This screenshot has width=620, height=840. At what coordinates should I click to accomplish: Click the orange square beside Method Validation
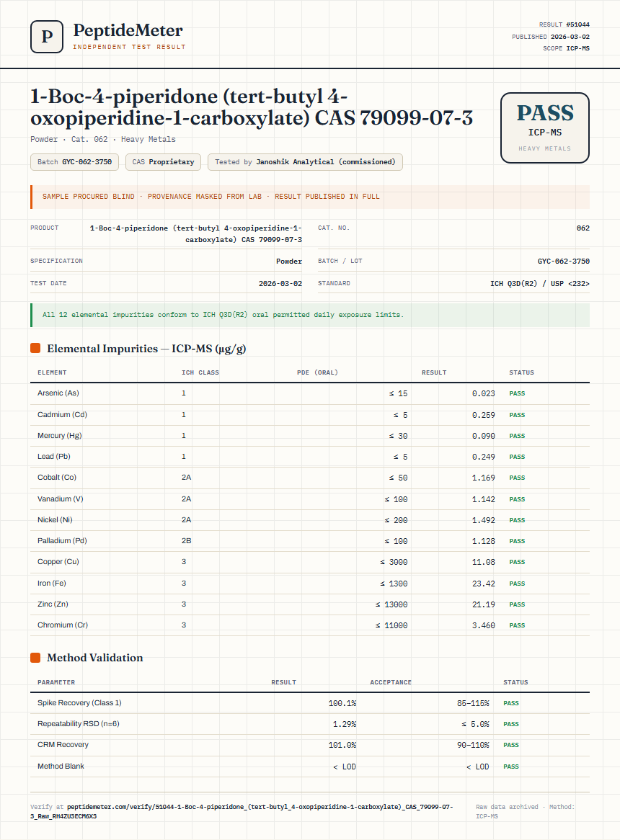pyautogui.click(x=35, y=657)
